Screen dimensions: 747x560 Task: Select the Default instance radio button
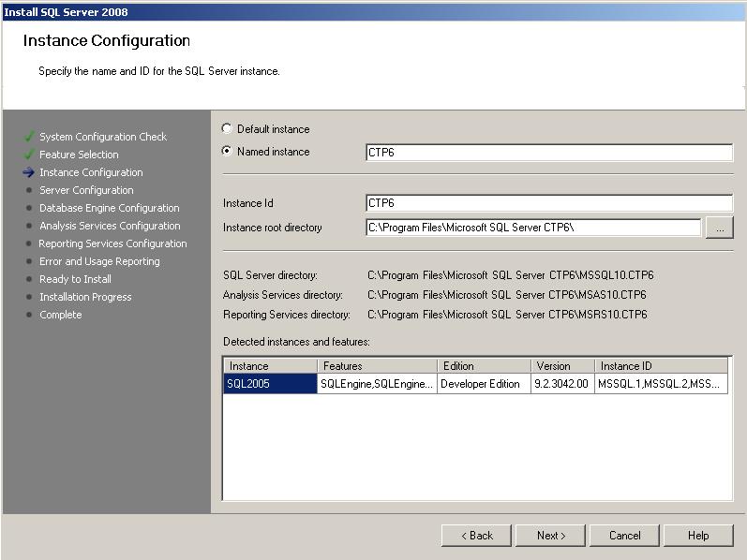(x=227, y=128)
